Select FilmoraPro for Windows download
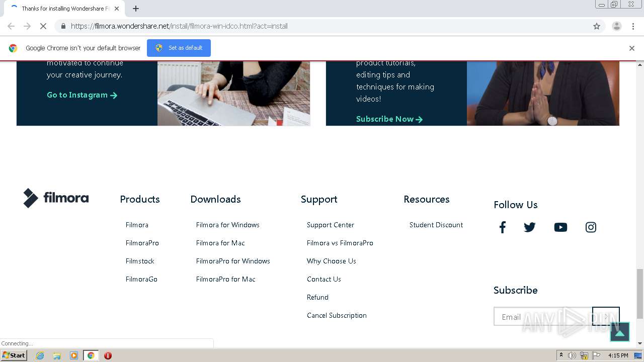 233,261
